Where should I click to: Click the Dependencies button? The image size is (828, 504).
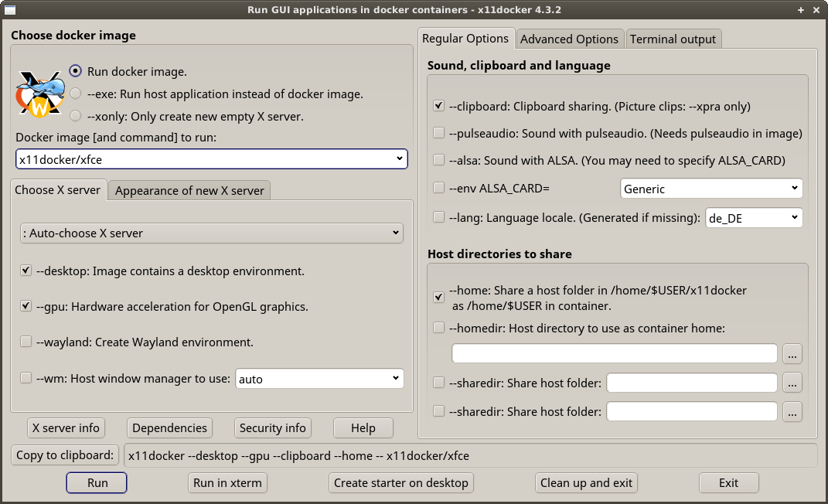click(x=169, y=428)
